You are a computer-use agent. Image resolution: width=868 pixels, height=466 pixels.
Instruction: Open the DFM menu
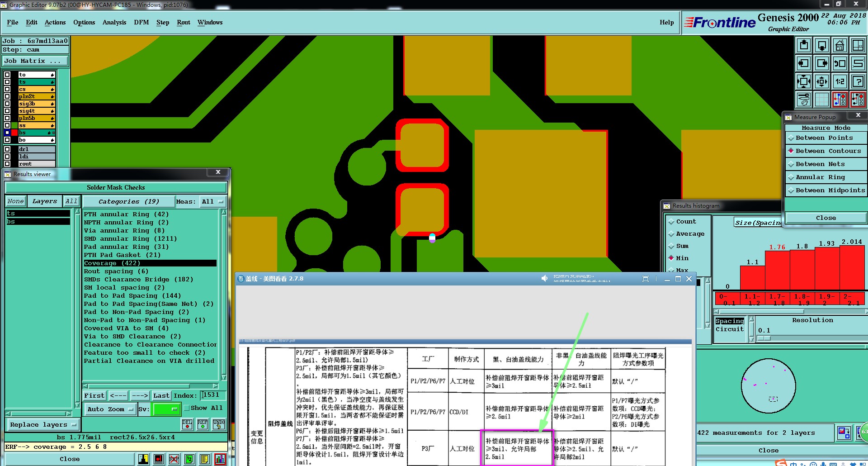pyautogui.click(x=142, y=22)
